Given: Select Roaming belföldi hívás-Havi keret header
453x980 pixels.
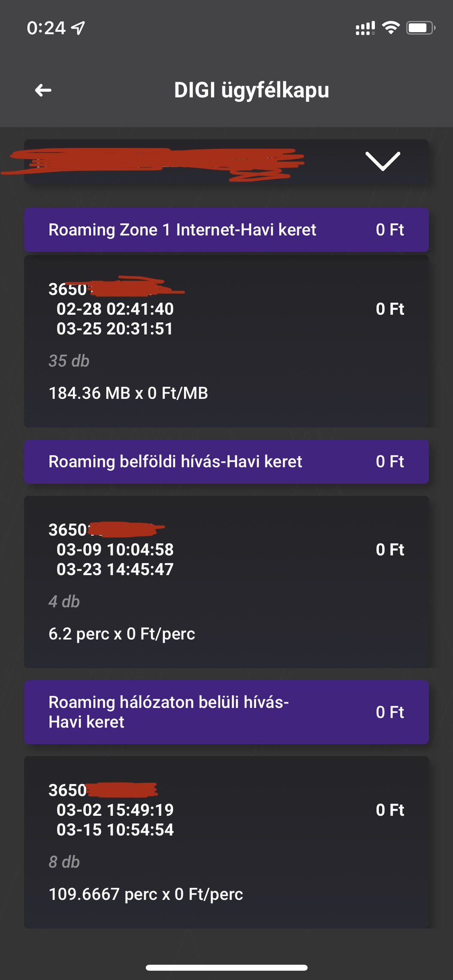Looking at the screenshot, I should point(226,462).
